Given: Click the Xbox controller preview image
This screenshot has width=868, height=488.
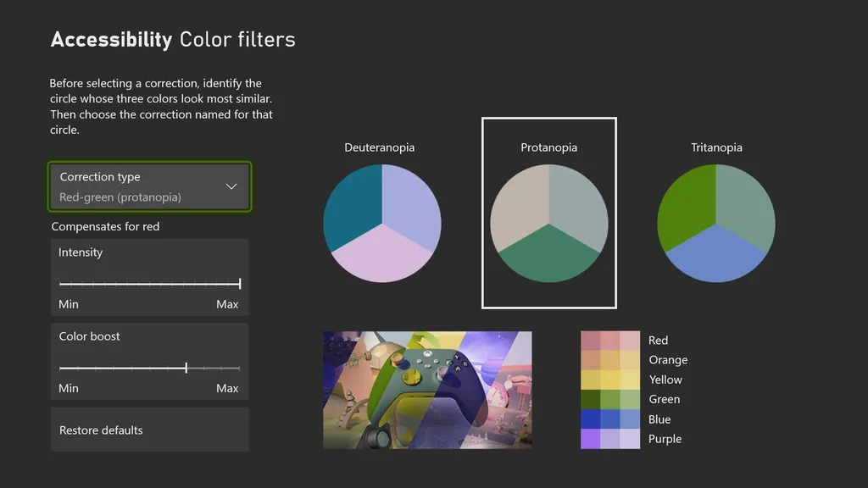Looking at the screenshot, I should point(427,390).
